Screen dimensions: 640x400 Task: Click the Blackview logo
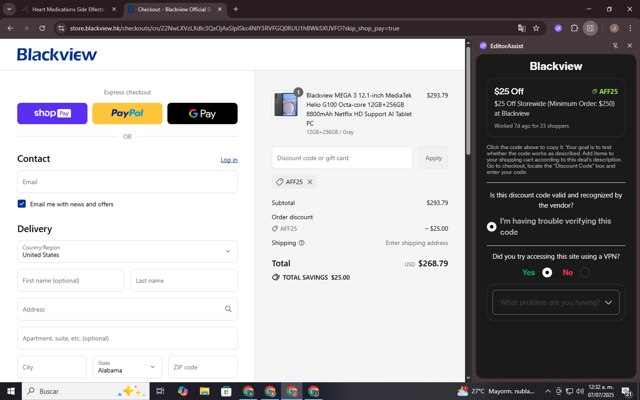point(57,54)
